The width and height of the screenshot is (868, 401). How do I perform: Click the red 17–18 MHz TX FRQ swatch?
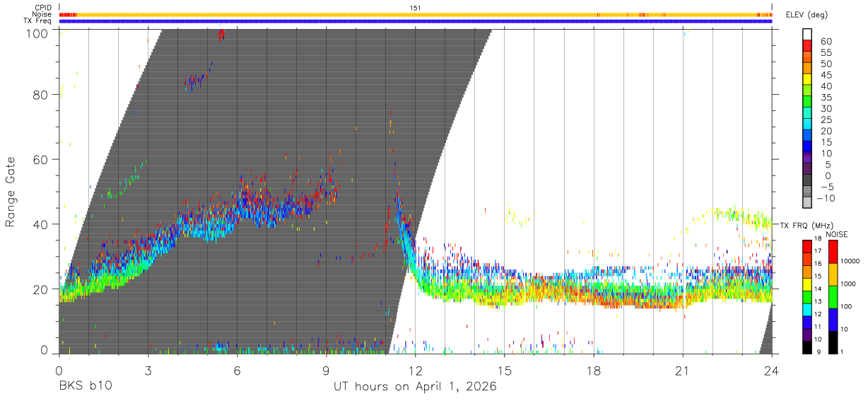(807, 245)
